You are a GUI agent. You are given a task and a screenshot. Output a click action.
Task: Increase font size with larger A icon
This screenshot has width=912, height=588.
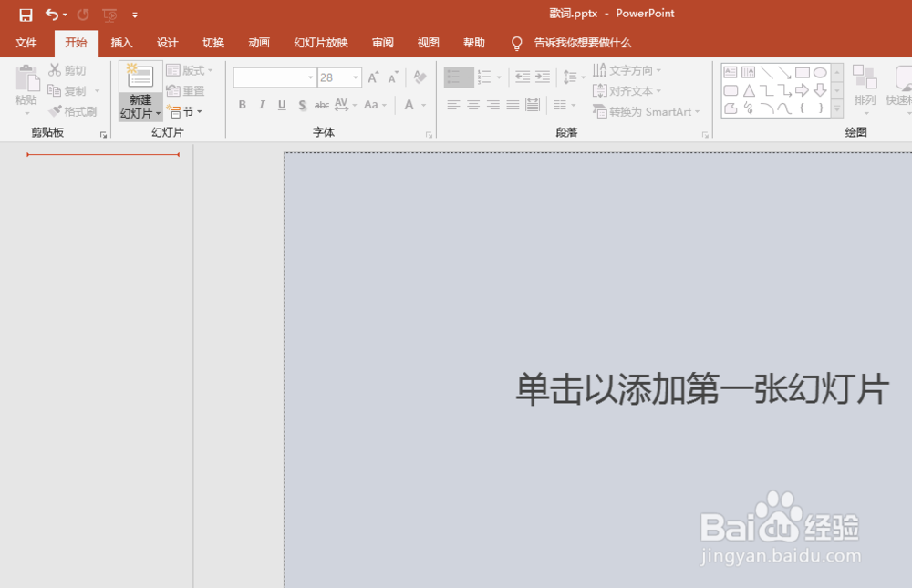(x=373, y=77)
